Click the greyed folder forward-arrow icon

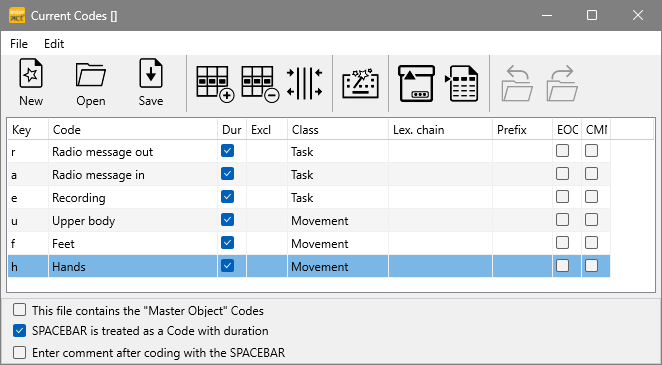pyautogui.click(x=562, y=84)
